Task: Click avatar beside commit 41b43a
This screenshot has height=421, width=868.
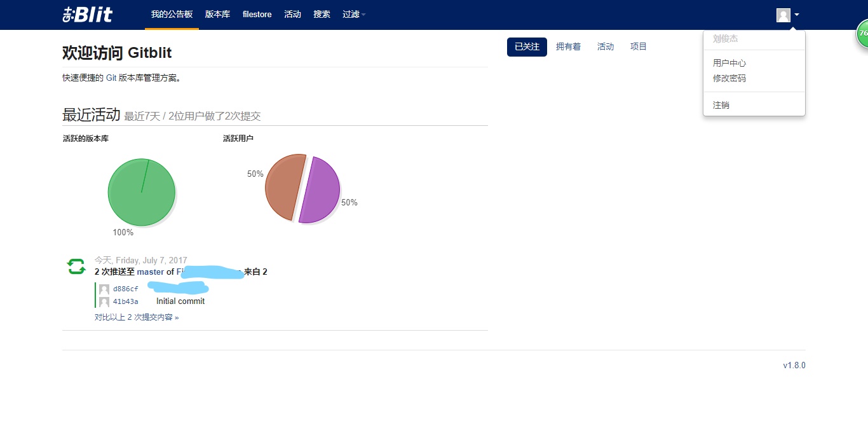Action: [x=104, y=302]
